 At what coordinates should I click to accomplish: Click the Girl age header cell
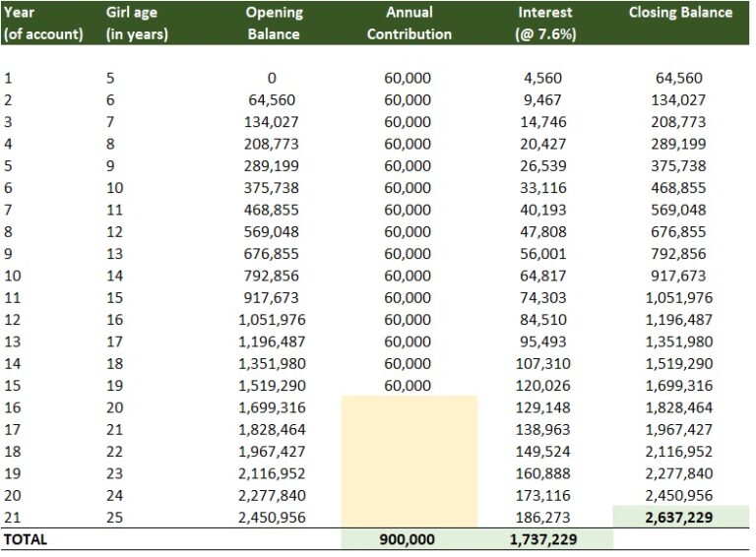pyautogui.click(x=136, y=24)
